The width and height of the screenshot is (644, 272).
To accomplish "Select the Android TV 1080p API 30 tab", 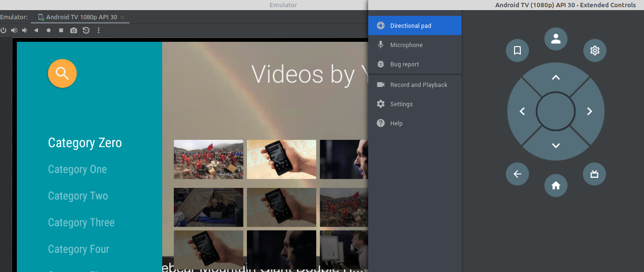I will click(x=81, y=17).
